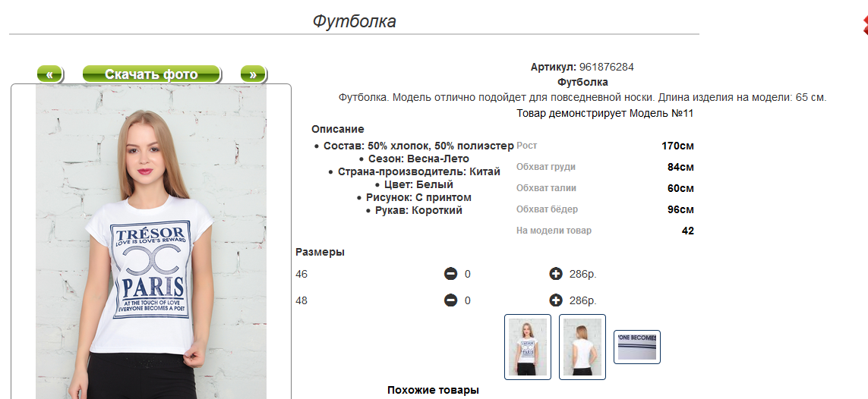The width and height of the screenshot is (868, 399).
Task: Select the print close-up thumbnail
Action: coord(637,347)
